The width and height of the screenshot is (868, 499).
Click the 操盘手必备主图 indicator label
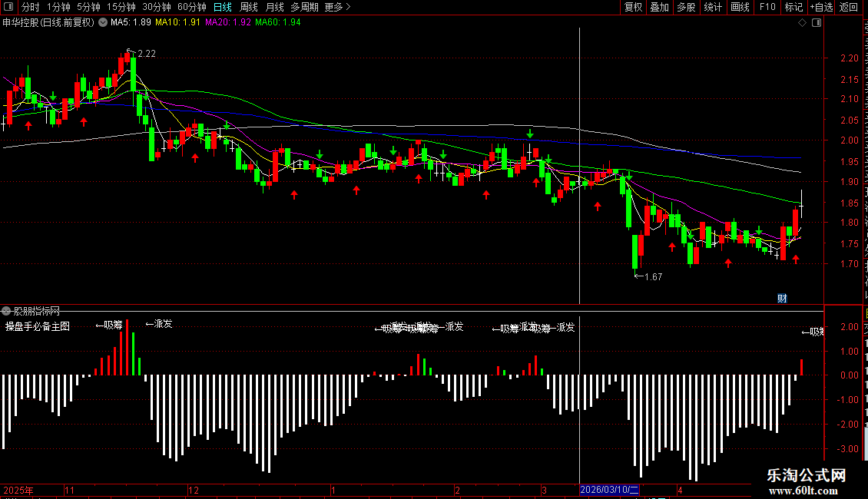38,326
